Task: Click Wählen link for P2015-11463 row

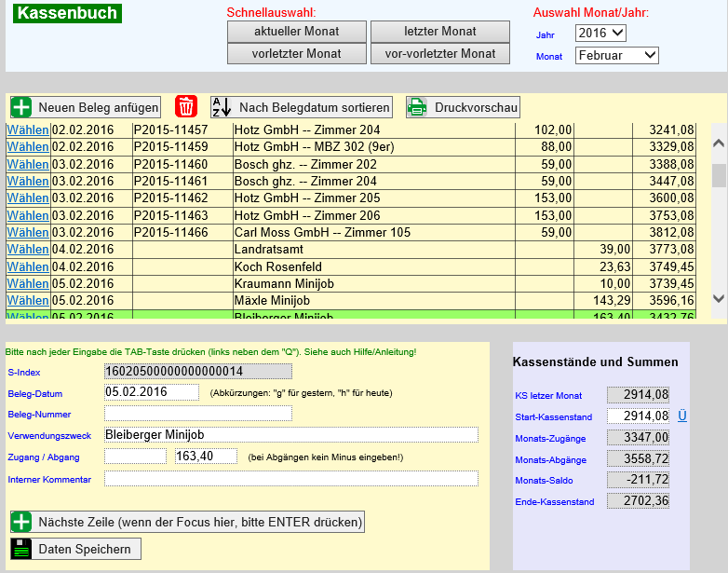Action: coord(28,215)
